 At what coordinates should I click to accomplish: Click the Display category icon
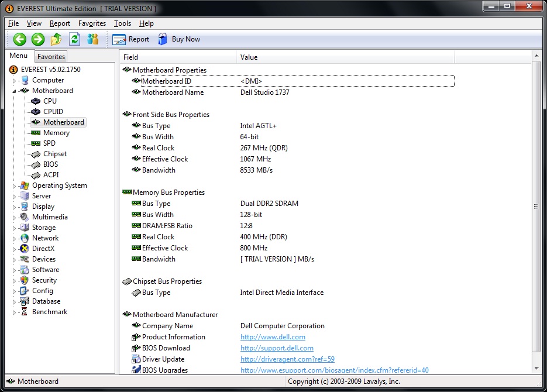click(25, 207)
